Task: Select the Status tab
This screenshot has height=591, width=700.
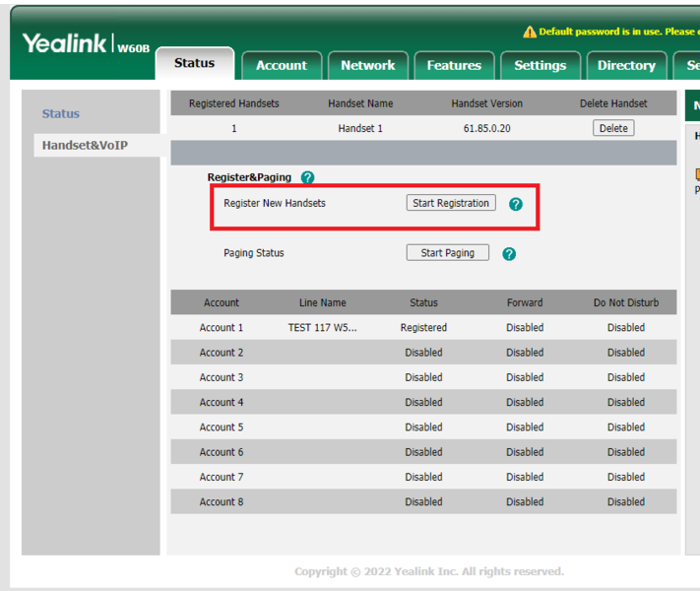Action: point(194,63)
